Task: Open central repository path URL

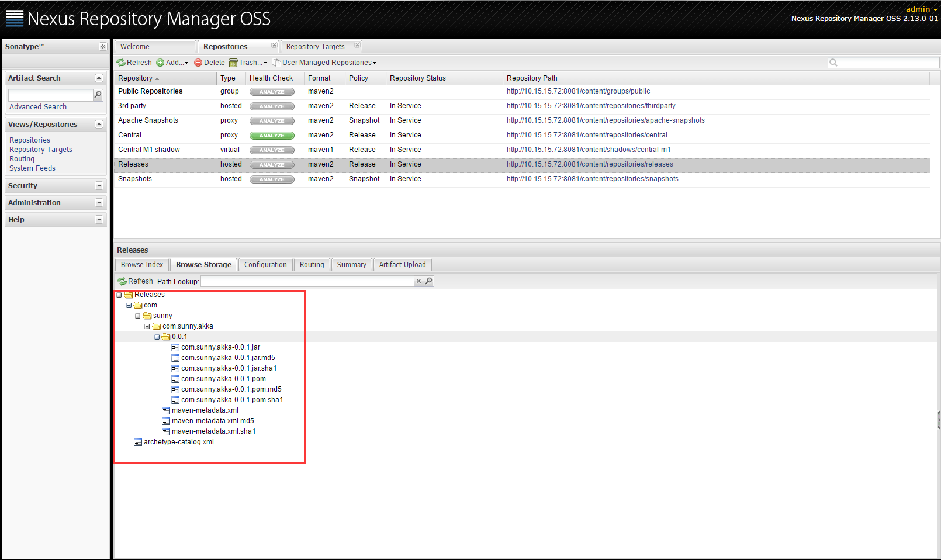Action: pyautogui.click(x=587, y=135)
